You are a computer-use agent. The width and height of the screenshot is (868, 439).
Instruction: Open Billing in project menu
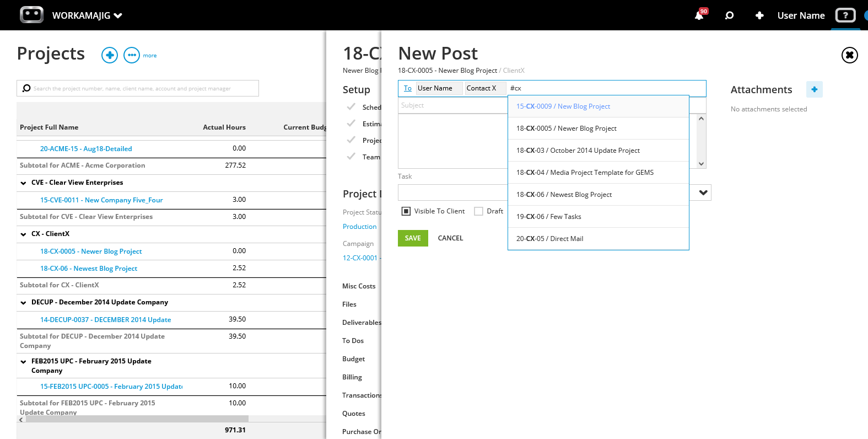tap(352, 377)
